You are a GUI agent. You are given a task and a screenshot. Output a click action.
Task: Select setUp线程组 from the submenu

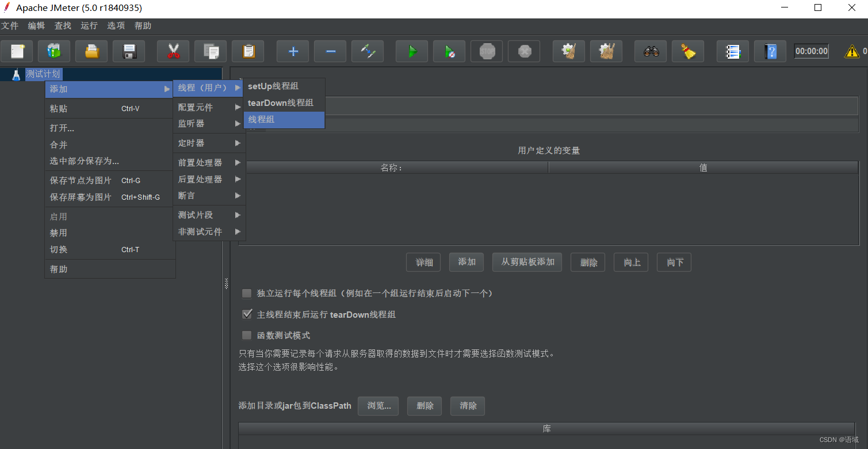(284, 86)
